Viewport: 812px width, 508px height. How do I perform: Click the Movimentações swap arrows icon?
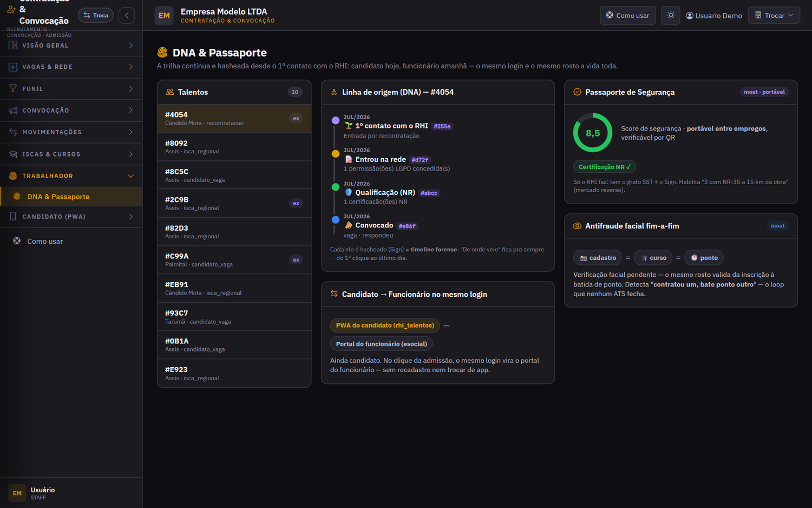pos(13,132)
